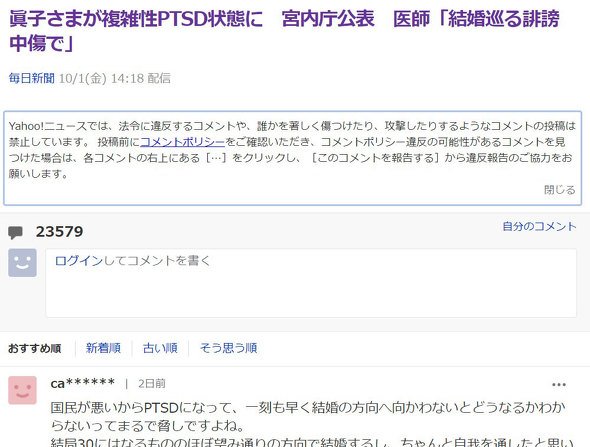
Task: Click the ログイン link in comment box
Action: pyautogui.click(x=79, y=261)
